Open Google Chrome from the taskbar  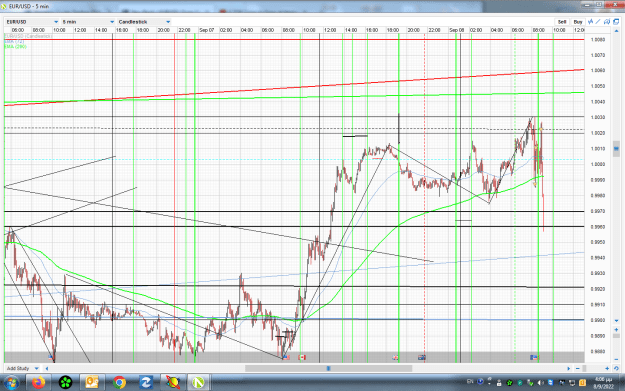coord(119,383)
